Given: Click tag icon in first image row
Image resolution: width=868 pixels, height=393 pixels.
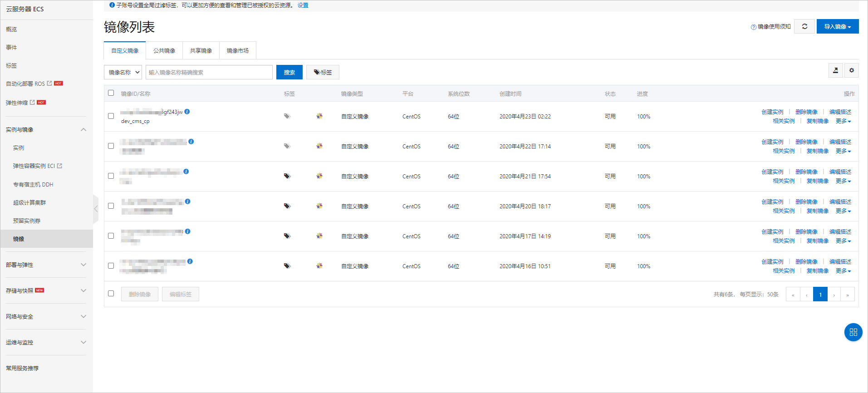Looking at the screenshot, I should click(x=287, y=116).
